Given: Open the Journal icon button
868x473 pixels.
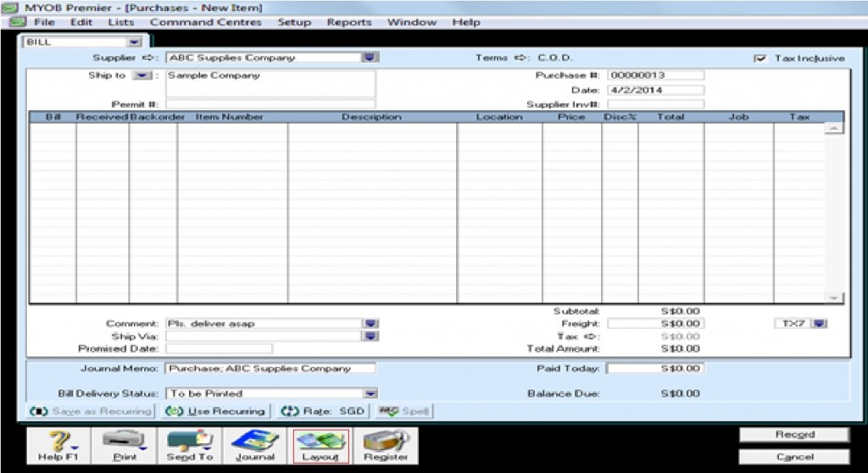Looking at the screenshot, I should pos(254,445).
